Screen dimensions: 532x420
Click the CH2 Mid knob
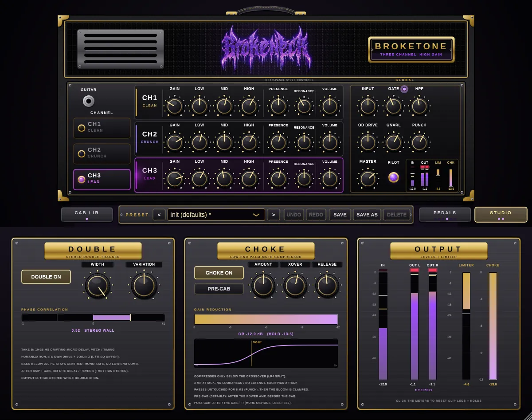(x=224, y=143)
